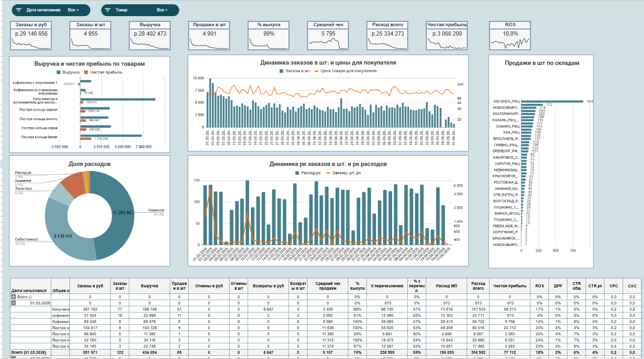Select the 'Заказы в руб' sparkline card
The width and height of the screenshot is (644, 359).
coord(31,35)
